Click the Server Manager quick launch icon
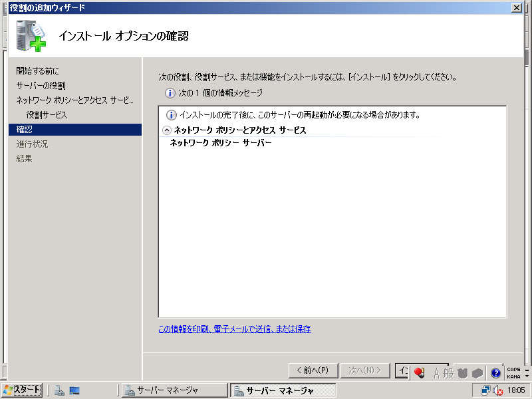This screenshot has width=532, height=399. (x=59, y=390)
